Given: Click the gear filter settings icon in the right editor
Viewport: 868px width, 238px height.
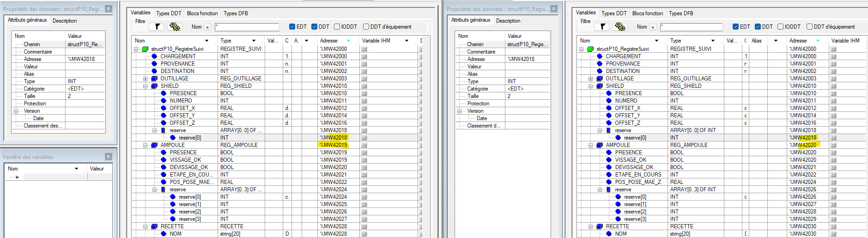Looking at the screenshot, I should 620,27.
